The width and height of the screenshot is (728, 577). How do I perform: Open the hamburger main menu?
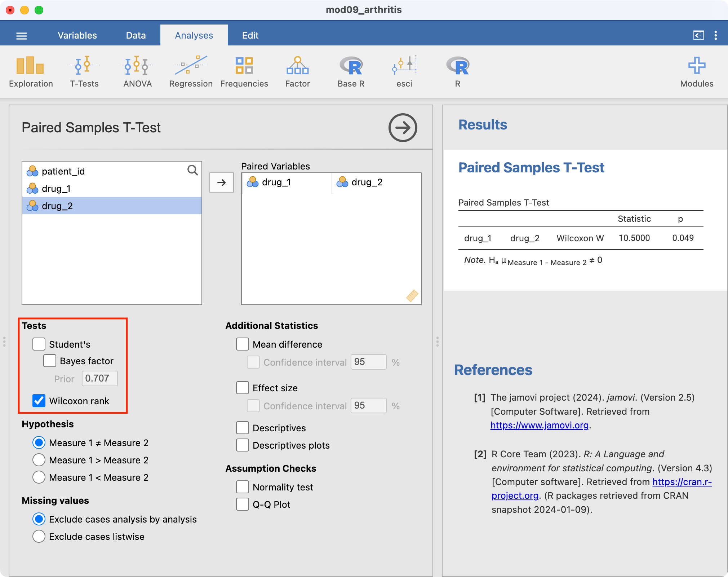(22, 36)
